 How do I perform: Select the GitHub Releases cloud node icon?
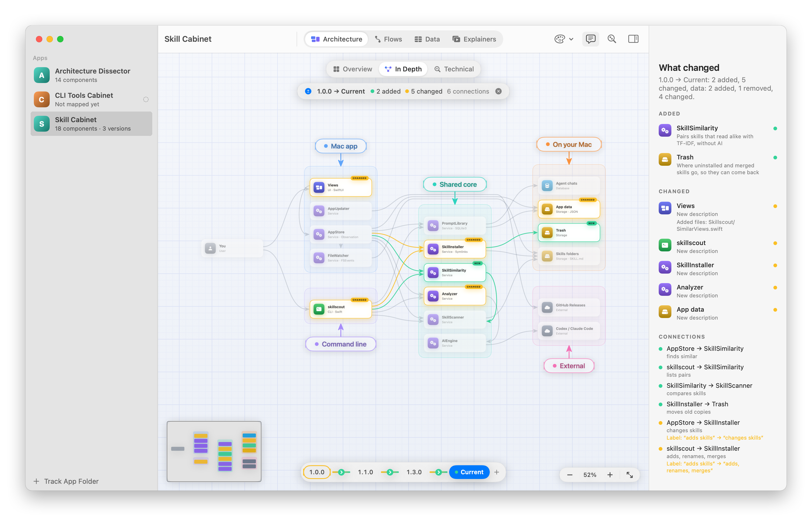547,308
